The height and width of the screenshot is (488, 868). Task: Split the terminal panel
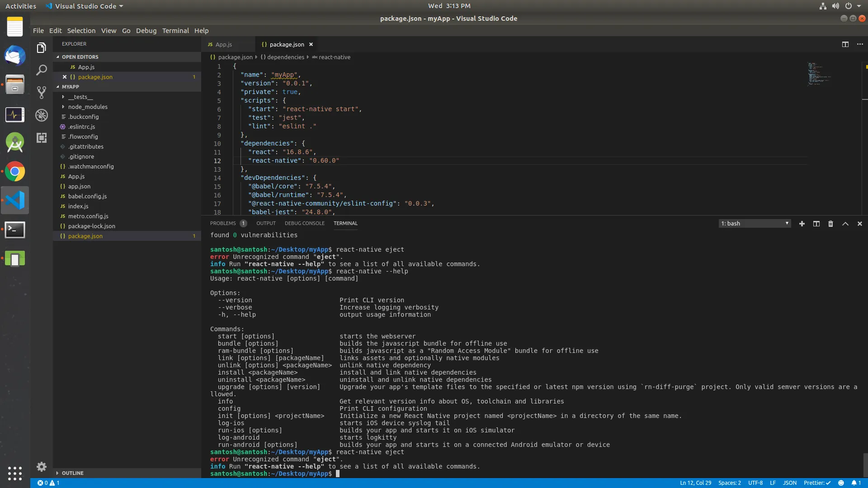click(816, 224)
